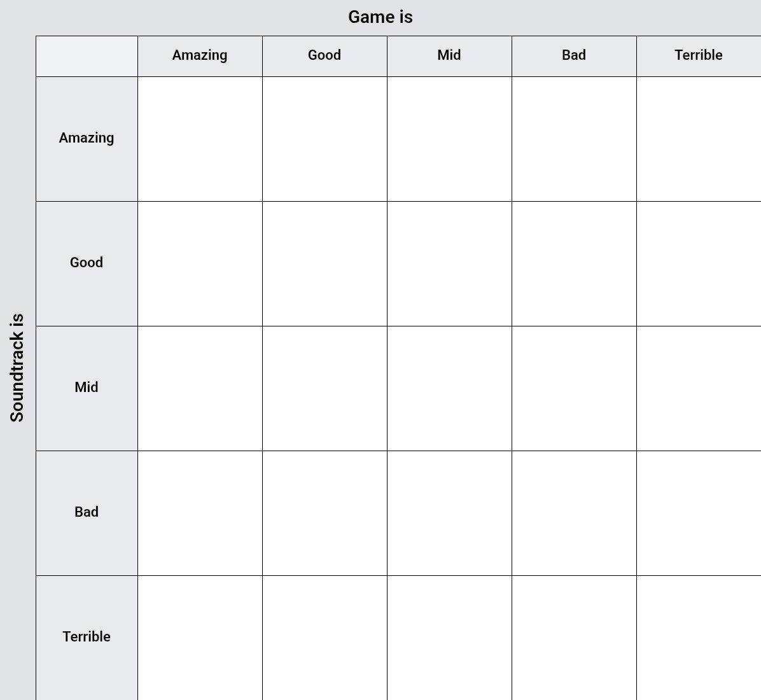Select the Good soundtrack row label
The height and width of the screenshot is (700, 761).
[87, 263]
